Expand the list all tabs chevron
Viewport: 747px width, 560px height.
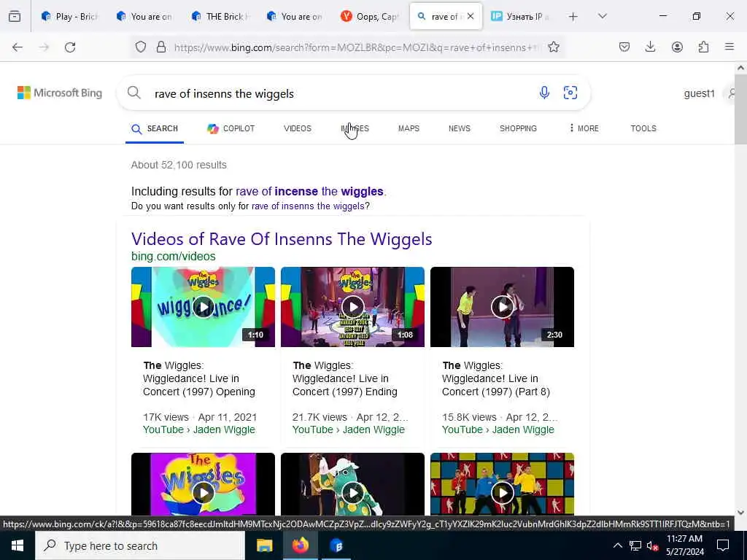pos(602,16)
